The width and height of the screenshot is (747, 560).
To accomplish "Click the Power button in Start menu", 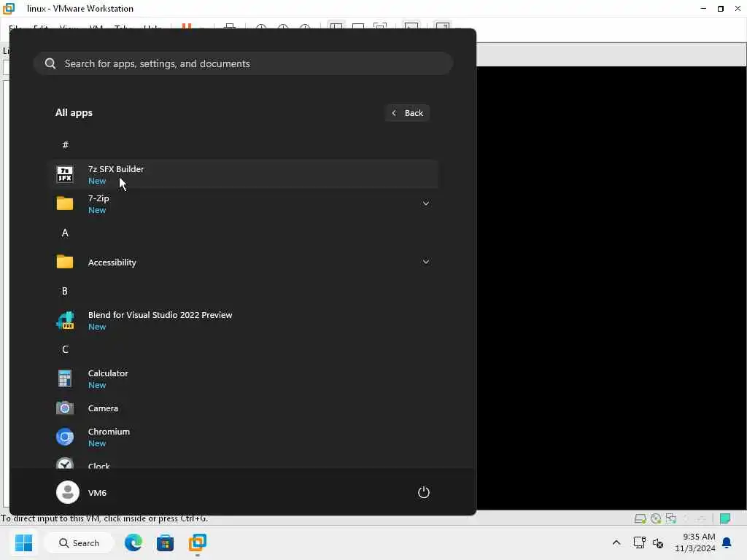I will tap(424, 492).
